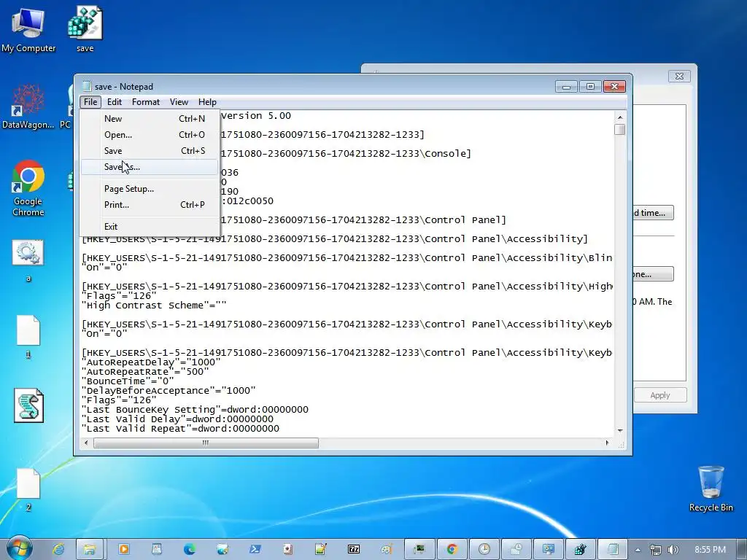This screenshot has height=560, width=747.
Task: Choose Page Setup... from the File menu
Action: click(x=150, y=189)
